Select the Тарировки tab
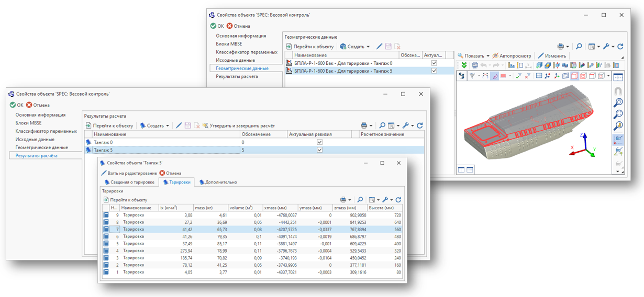This screenshot has height=297, width=644. pyautogui.click(x=176, y=182)
